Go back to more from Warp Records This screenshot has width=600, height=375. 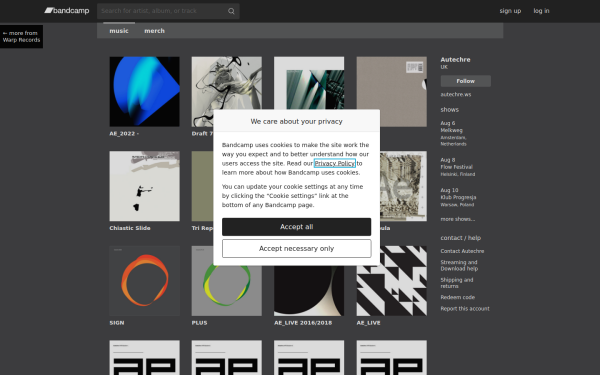[21, 36]
